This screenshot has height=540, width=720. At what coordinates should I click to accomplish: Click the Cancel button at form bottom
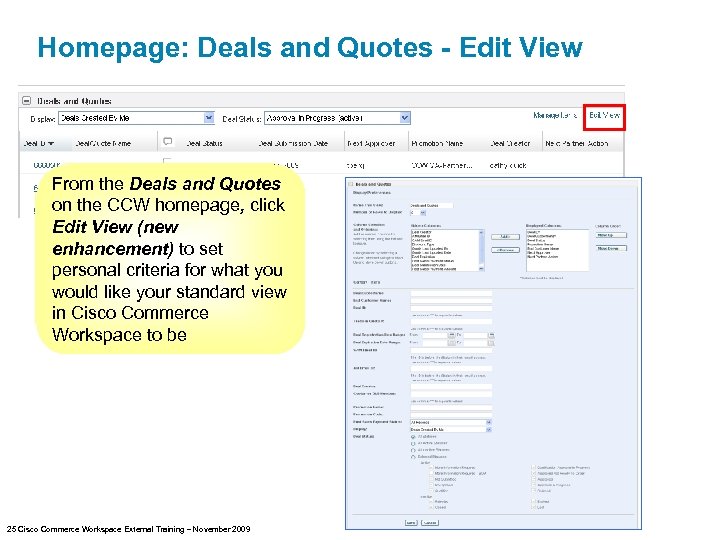tap(430, 523)
